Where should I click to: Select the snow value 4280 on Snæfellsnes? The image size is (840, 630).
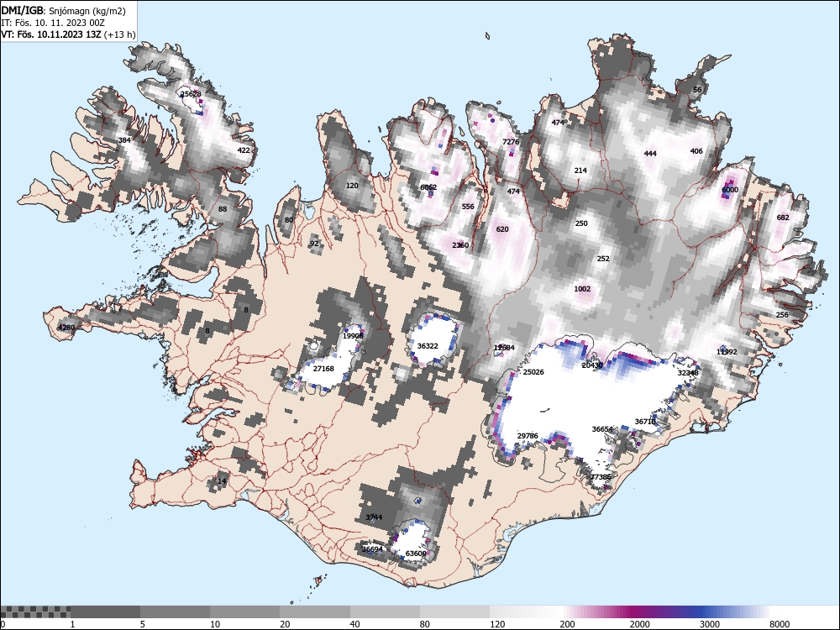[x=66, y=328]
